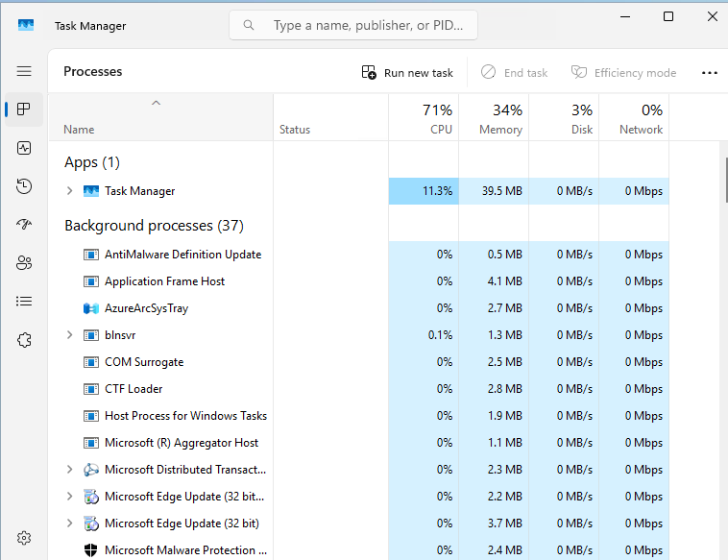Open Startup apps sidebar icon

click(x=24, y=224)
